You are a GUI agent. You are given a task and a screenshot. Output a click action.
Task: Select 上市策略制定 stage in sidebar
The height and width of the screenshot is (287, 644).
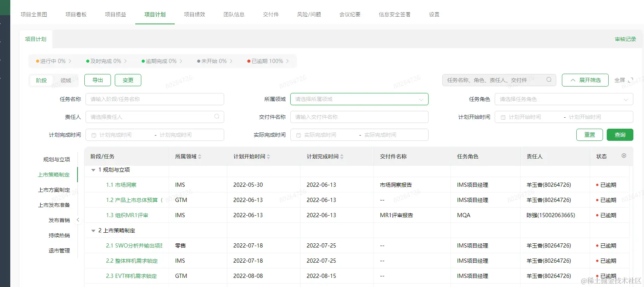pyautogui.click(x=54, y=175)
